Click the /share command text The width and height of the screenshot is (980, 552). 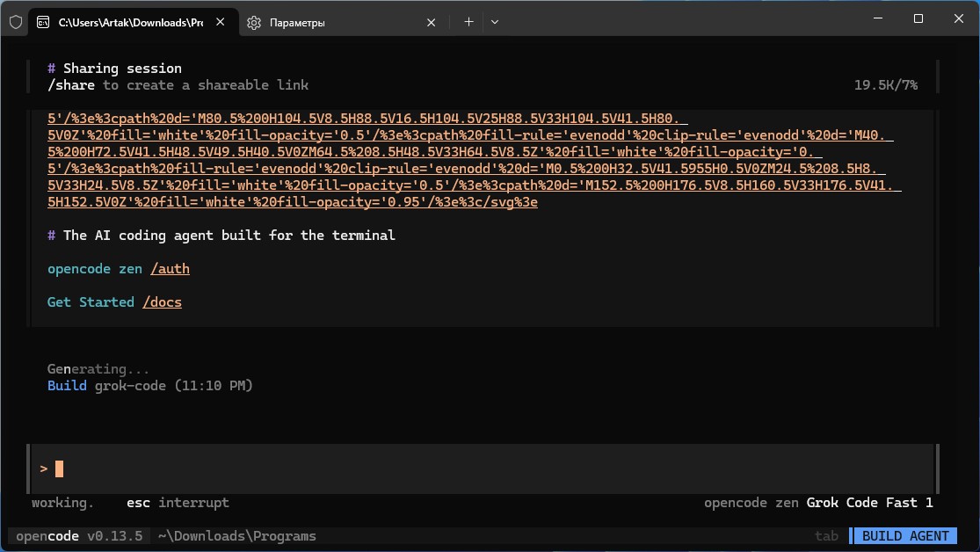click(72, 85)
